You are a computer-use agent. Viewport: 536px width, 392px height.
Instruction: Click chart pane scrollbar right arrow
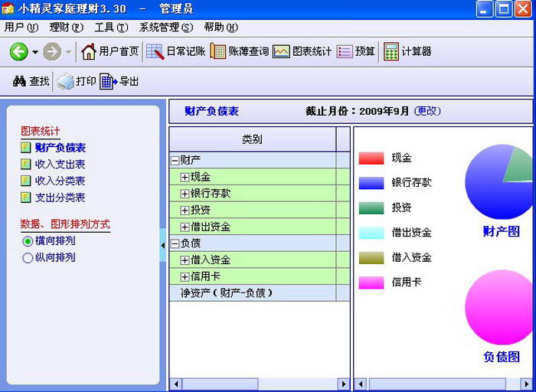527,384
